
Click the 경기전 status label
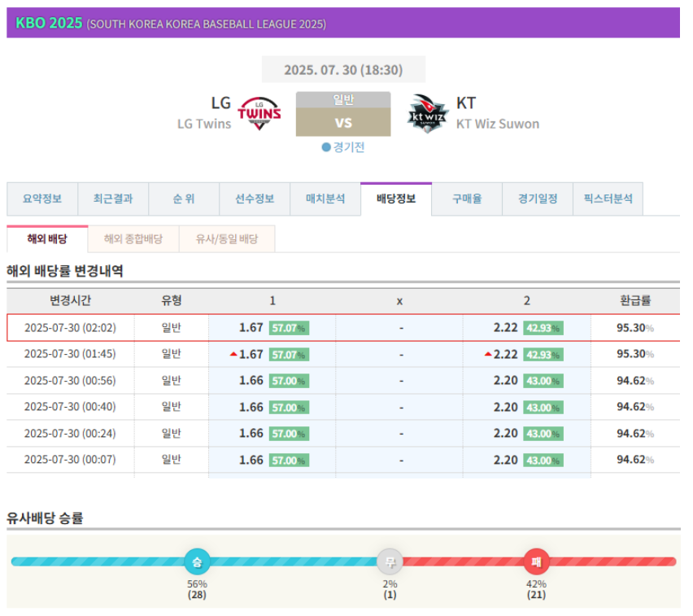tap(349, 146)
